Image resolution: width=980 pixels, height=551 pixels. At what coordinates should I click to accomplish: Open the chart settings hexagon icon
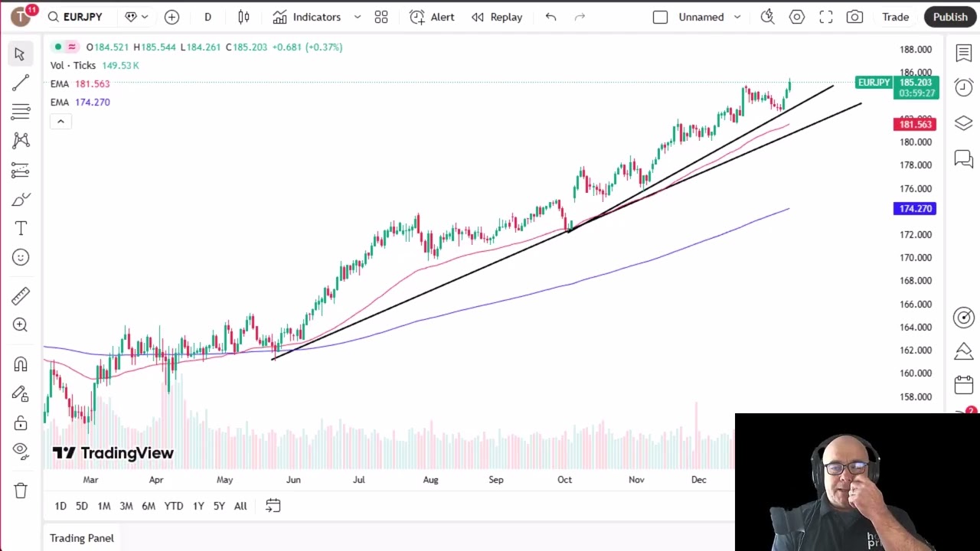[797, 17]
